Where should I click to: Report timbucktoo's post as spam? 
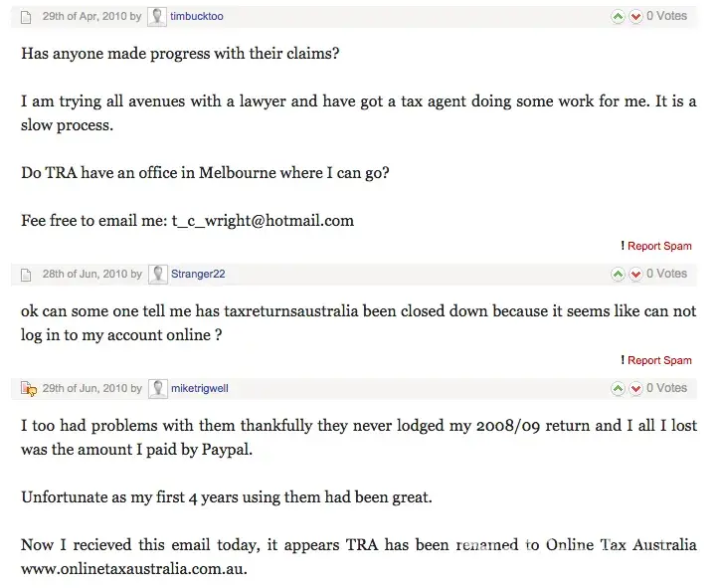tap(658, 246)
